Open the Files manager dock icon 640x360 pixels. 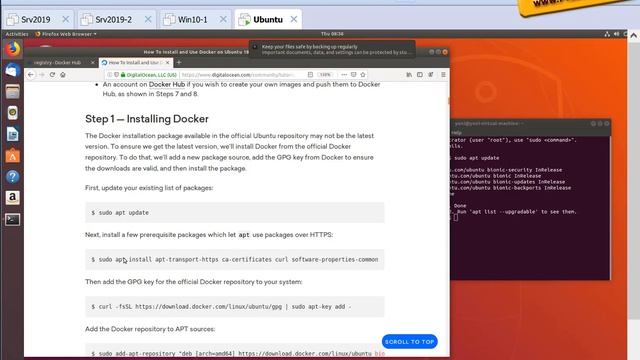[13, 91]
